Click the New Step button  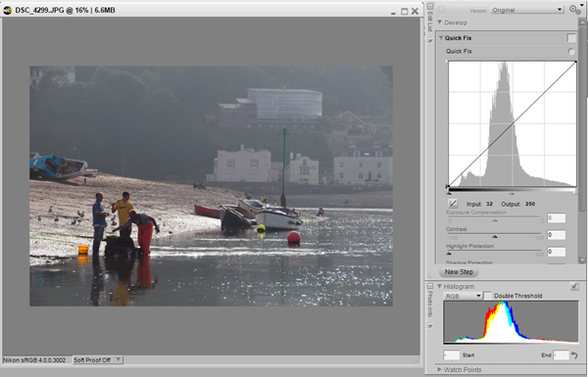click(459, 272)
